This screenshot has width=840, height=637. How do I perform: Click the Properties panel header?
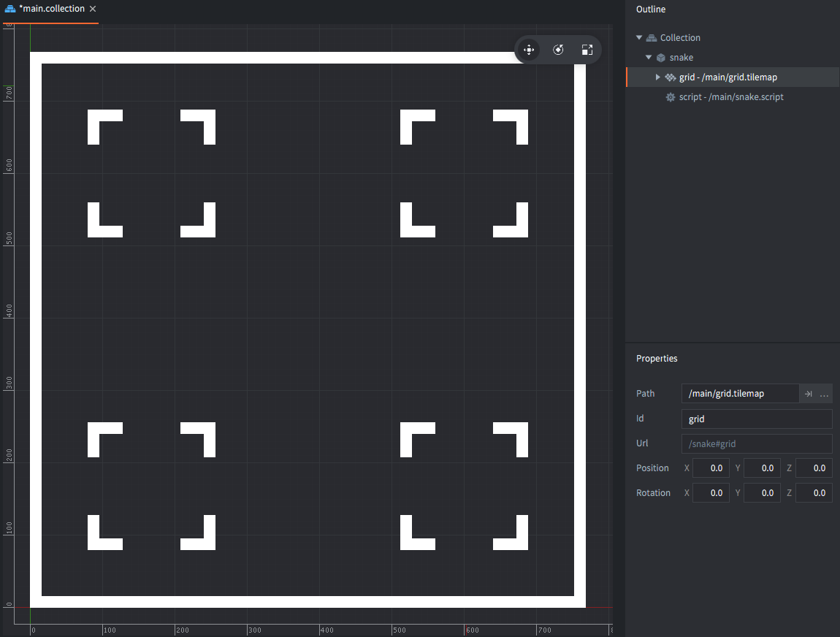coord(656,359)
